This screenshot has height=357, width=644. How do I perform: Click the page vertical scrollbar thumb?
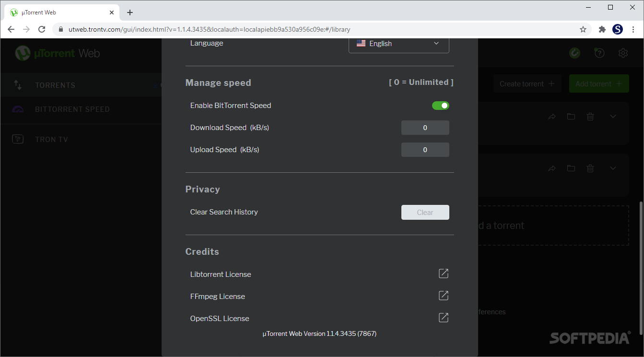coord(641,268)
